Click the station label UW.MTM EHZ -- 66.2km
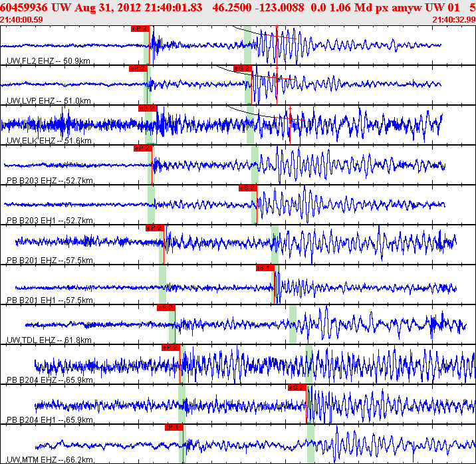The height and width of the screenshot is (464, 476). [50, 460]
